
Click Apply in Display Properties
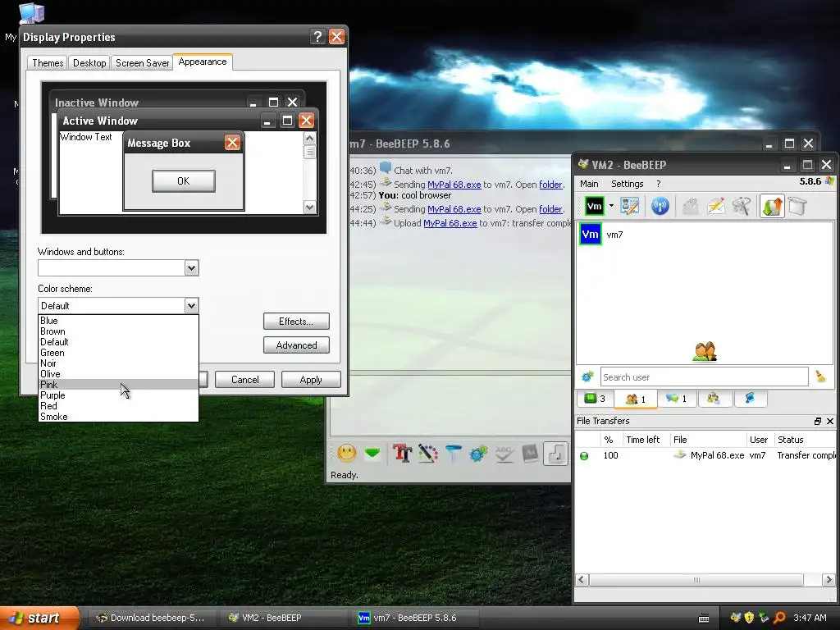click(311, 379)
